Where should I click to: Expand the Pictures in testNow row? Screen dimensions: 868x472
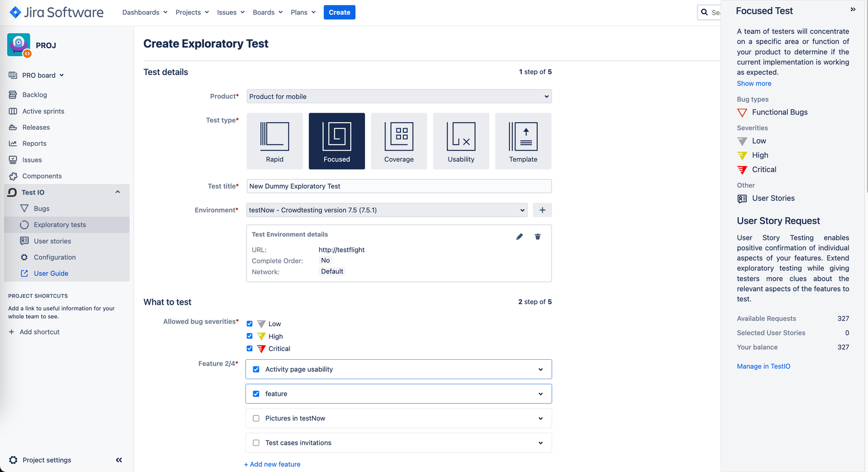pos(541,419)
